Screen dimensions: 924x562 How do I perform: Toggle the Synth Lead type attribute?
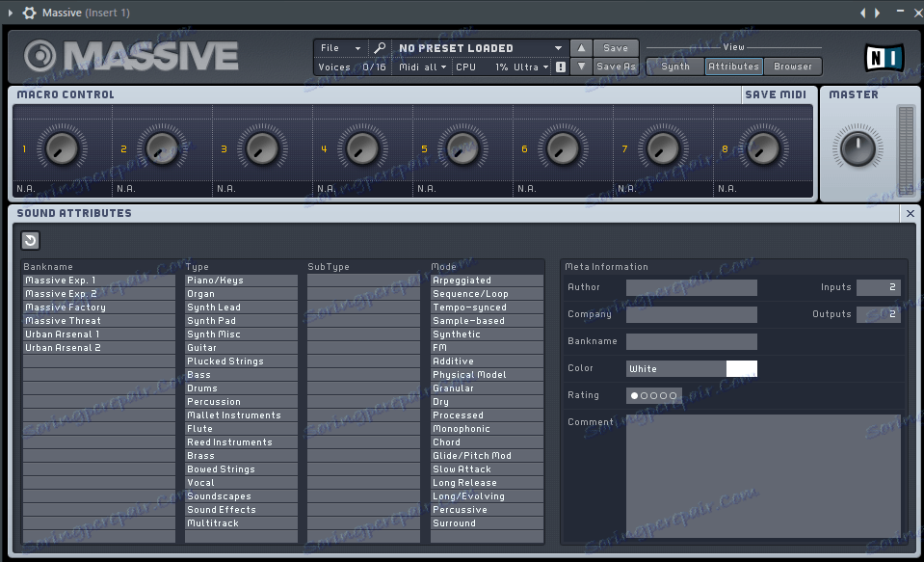point(241,308)
